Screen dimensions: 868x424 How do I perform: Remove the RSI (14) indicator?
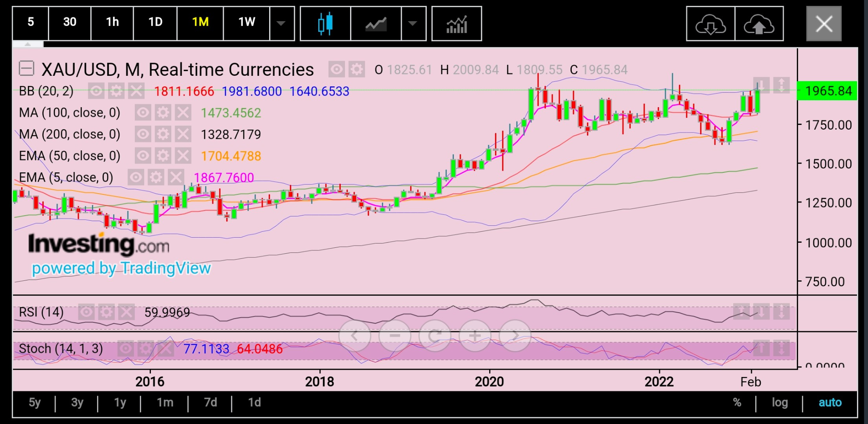coord(126,312)
